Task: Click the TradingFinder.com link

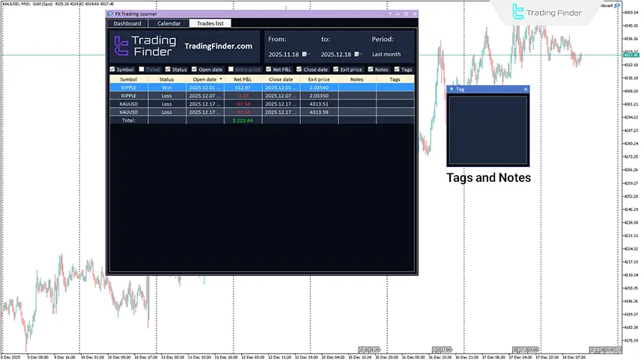Action: [x=218, y=46]
